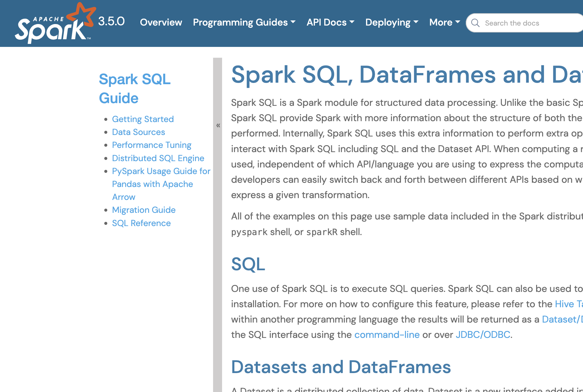Follow the command-line hyperlink
583x392 pixels.
(x=387, y=335)
